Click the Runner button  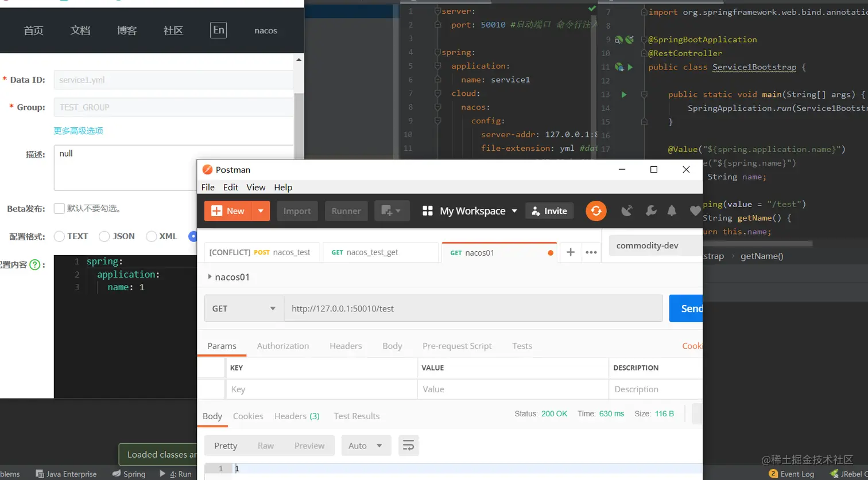pyautogui.click(x=346, y=211)
